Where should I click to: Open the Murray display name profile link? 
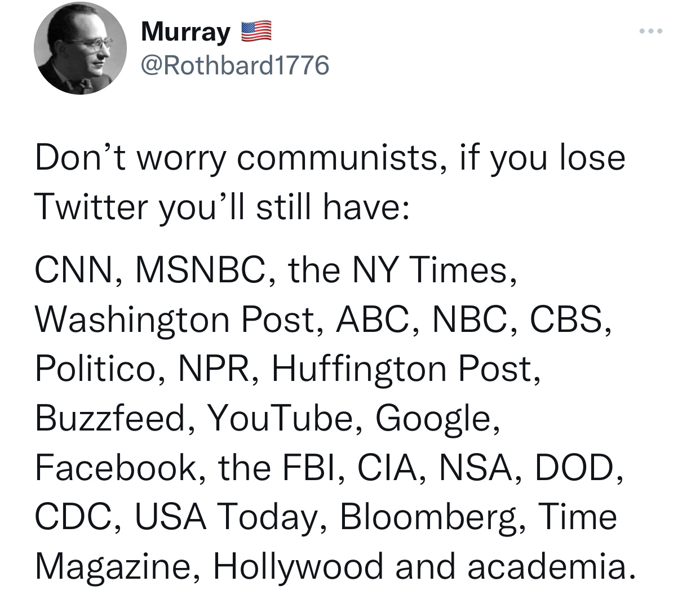pyautogui.click(x=185, y=32)
